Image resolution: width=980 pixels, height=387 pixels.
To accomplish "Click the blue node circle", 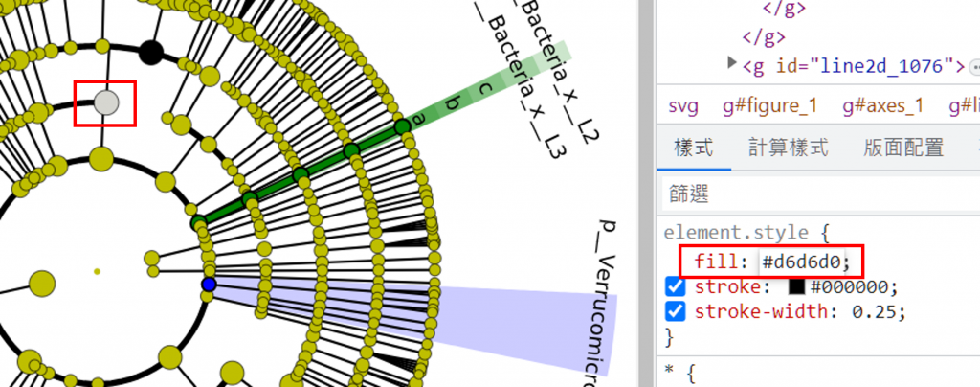I will click(209, 285).
